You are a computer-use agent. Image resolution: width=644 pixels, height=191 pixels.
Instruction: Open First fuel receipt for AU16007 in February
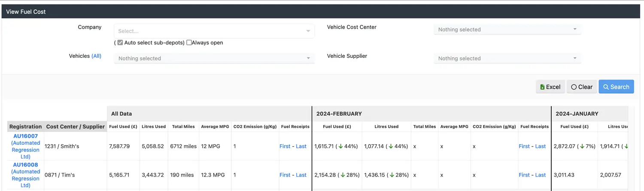click(x=524, y=146)
